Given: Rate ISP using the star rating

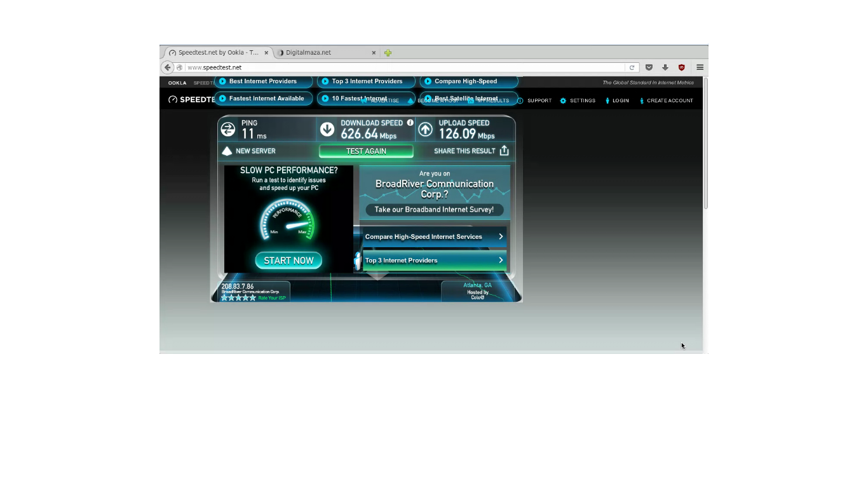Looking at the screenshot, I should click(x=238, y=298).
